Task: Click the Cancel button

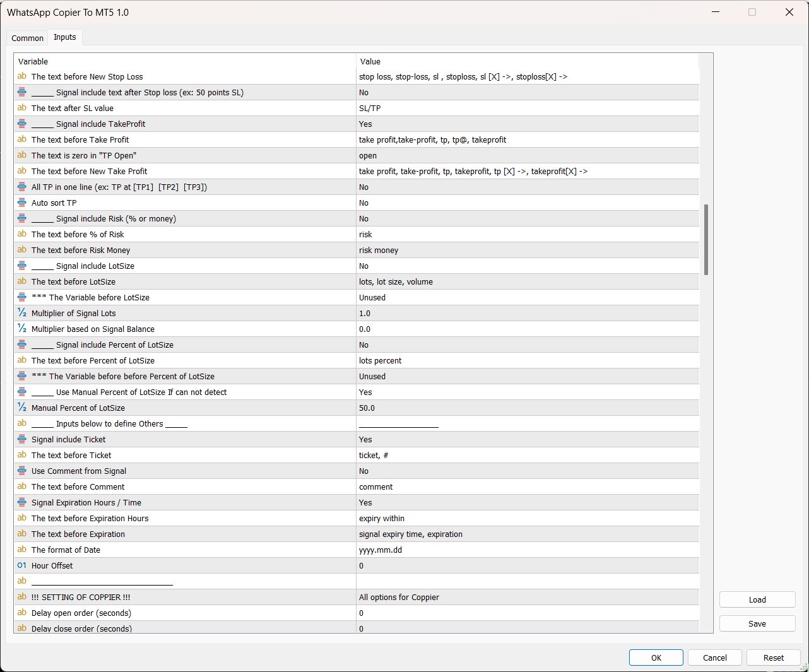Action: click(x=715, y=657)
